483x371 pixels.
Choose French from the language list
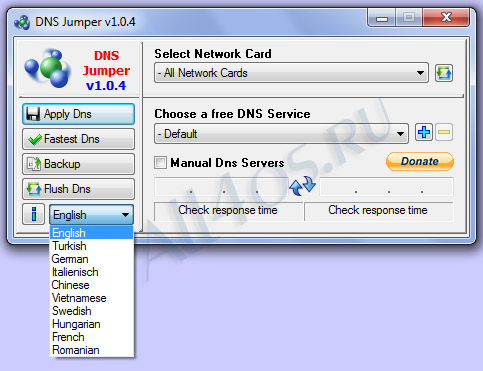pyautogui.click(x=91, y=337)
